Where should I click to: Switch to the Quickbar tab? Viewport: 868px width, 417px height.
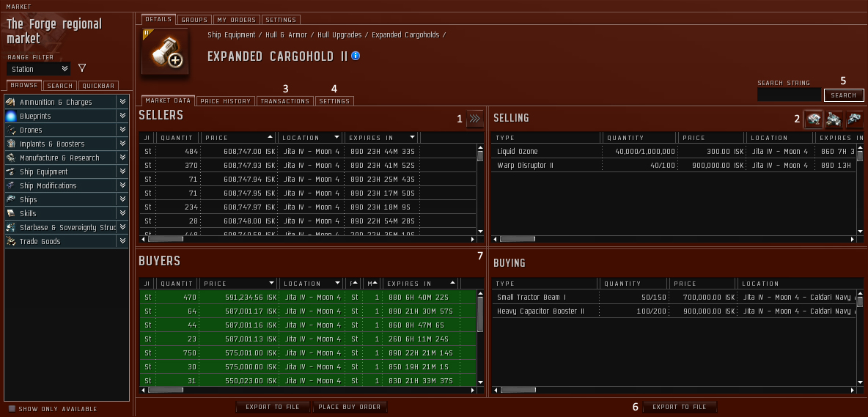[x=98, y=86]
